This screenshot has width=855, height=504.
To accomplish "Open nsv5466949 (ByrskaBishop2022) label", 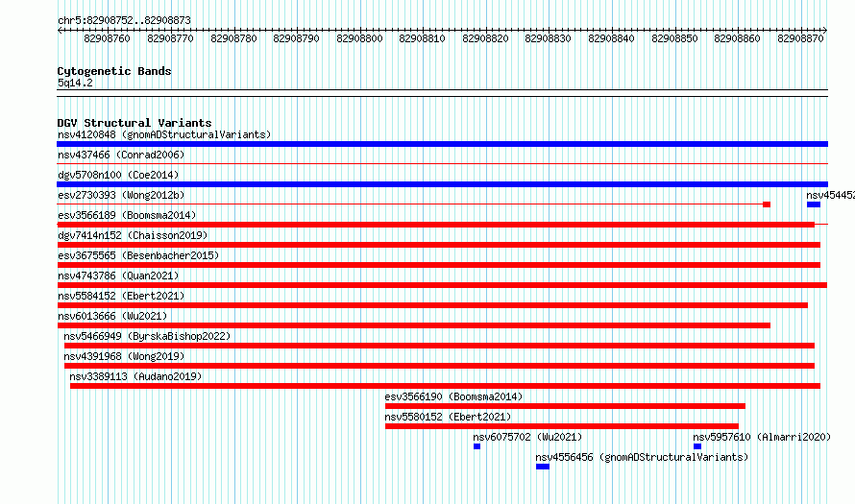I will coord(147,336).
